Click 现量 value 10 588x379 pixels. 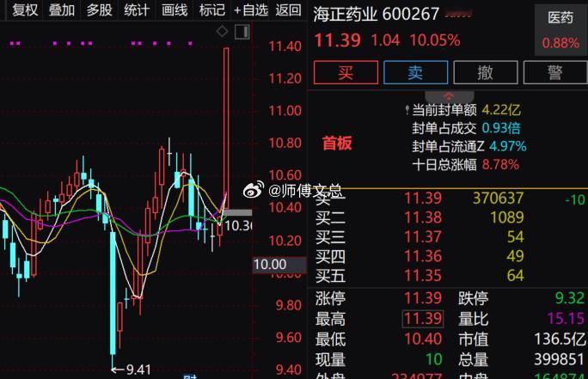[434, 359]
